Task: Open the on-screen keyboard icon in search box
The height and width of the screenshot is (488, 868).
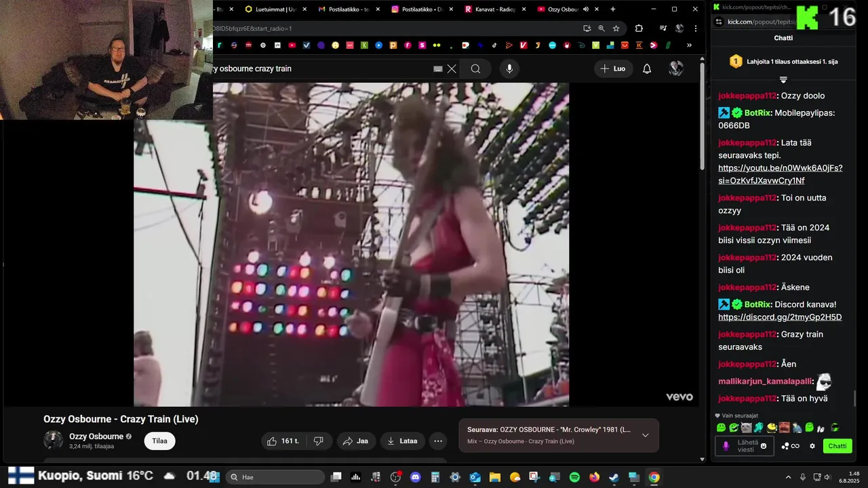Action: [x=438, y=68]
